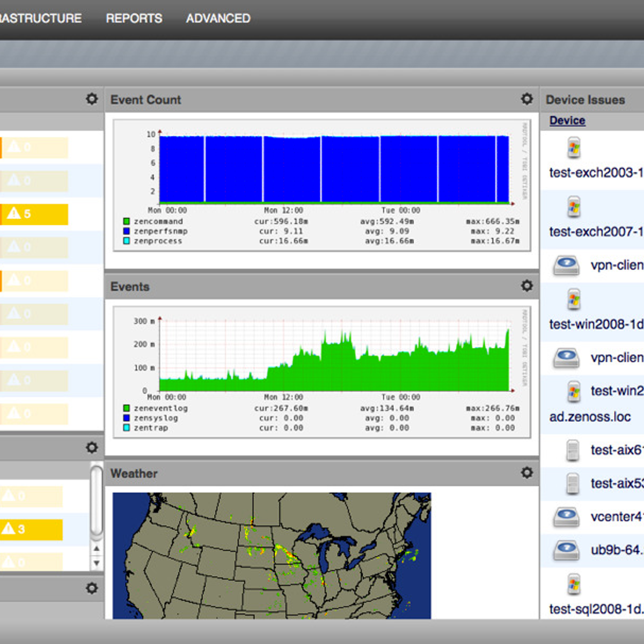This screenshot has width=644, height=644.
Task: Click the Events graph image
Action: (x=322, y=372)
